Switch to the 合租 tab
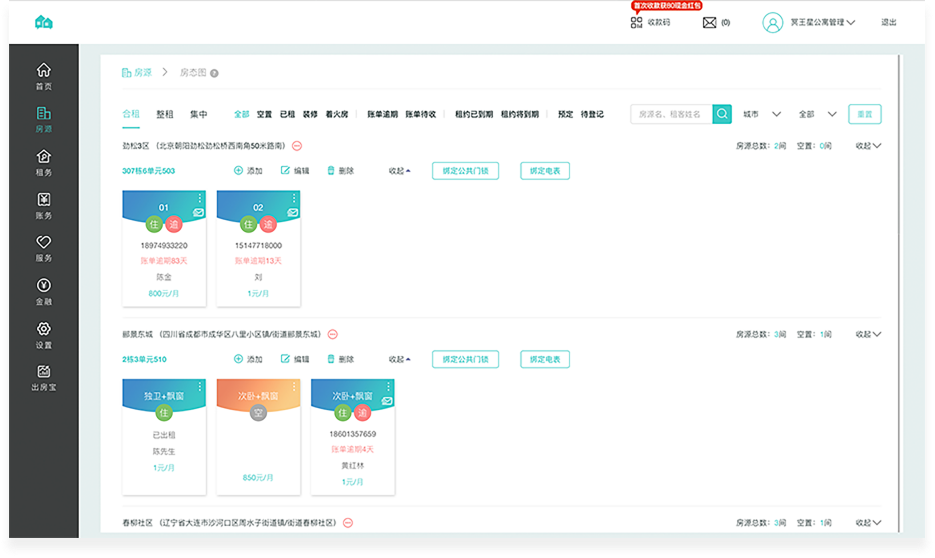Viewport: 935px width, 558px height. [x=131, y=114]
